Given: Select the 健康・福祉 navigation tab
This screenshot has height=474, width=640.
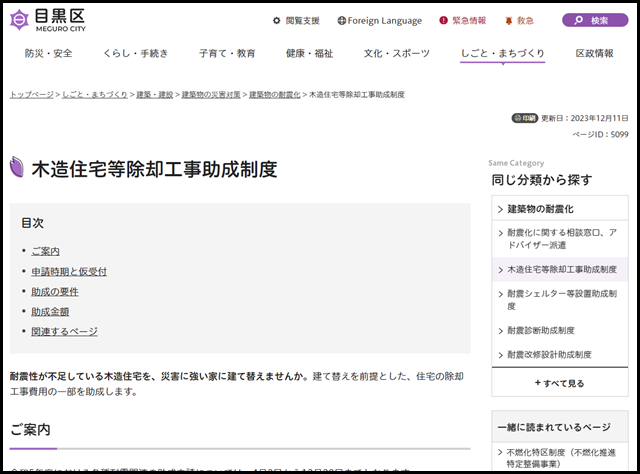Looking at the screenshot, I should tap(309, 53).
